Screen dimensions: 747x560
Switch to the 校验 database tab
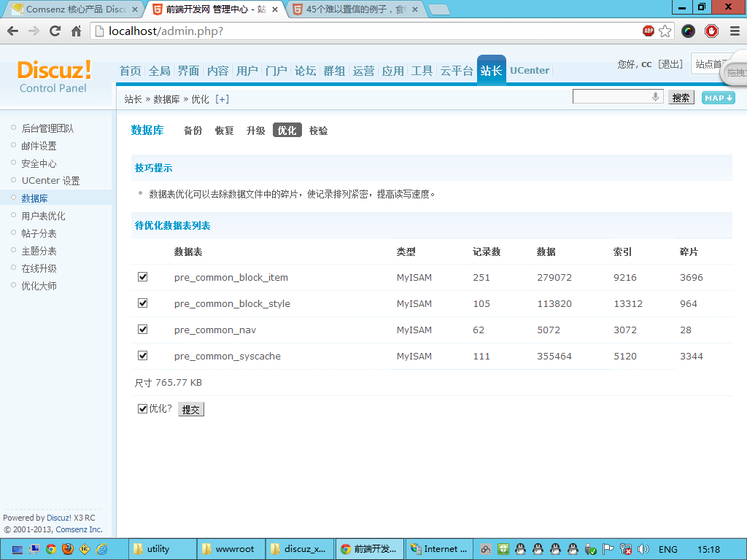[x=319, y=131]
